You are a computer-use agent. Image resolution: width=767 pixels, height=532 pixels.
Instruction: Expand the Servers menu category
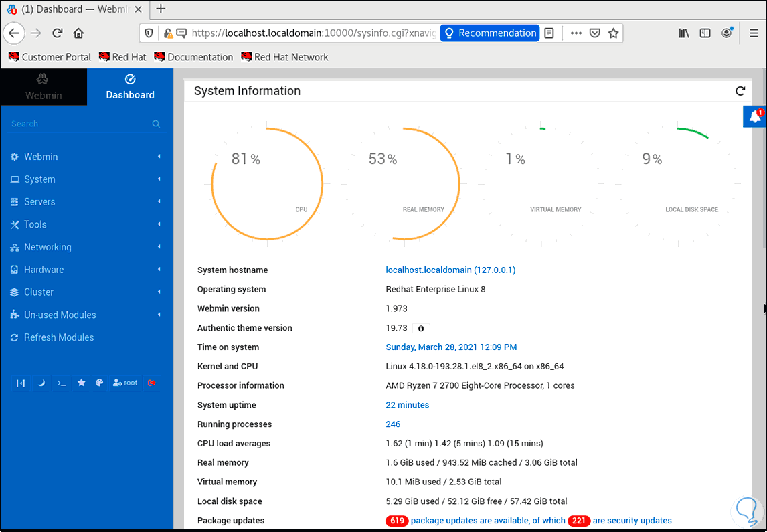point(86,202)
